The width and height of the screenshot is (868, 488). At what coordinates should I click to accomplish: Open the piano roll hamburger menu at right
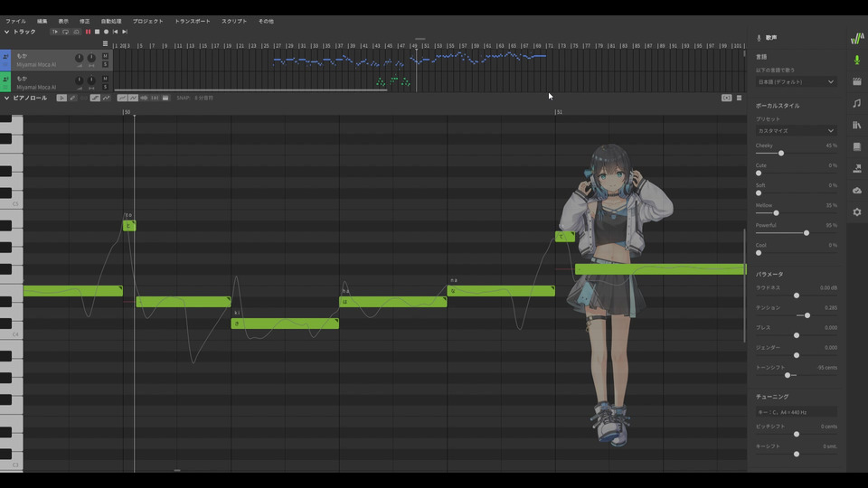pyautogui.click(x=739, y=98)
